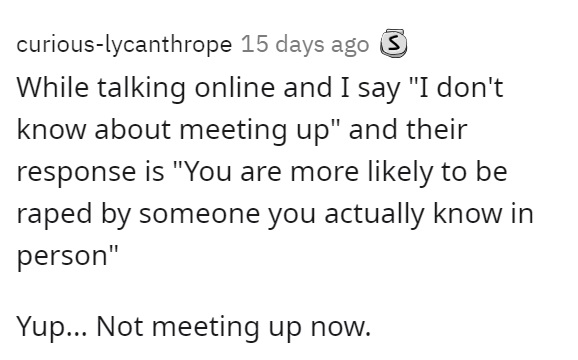Viewport: 578px width, 360px height.
Task: Click the "Yup... Not meeting up now." line
Action: click(x=194, y=327)
